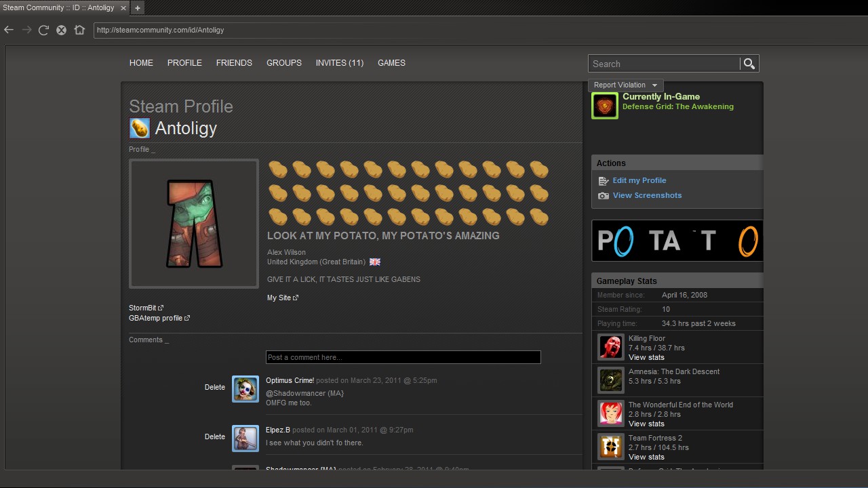The image size is (868, 488).
Task: Expand the Report Violation dropdown
Action: click(625, 85)
